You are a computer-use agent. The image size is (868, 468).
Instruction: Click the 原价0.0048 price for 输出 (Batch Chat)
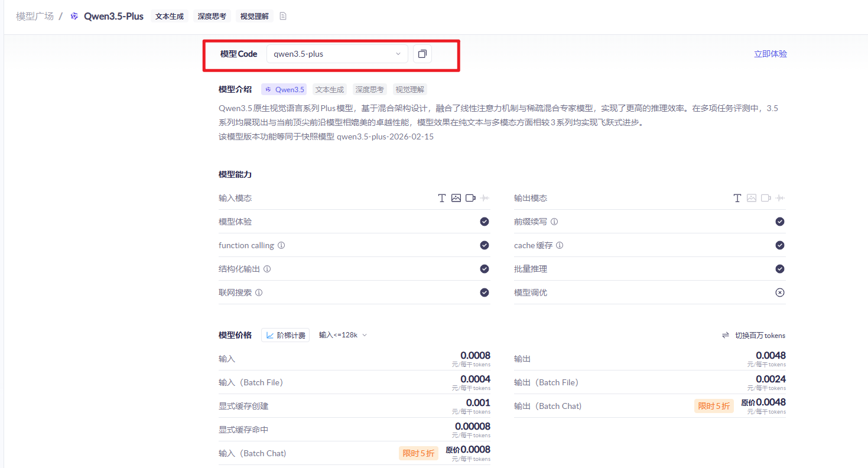[763, 402]
